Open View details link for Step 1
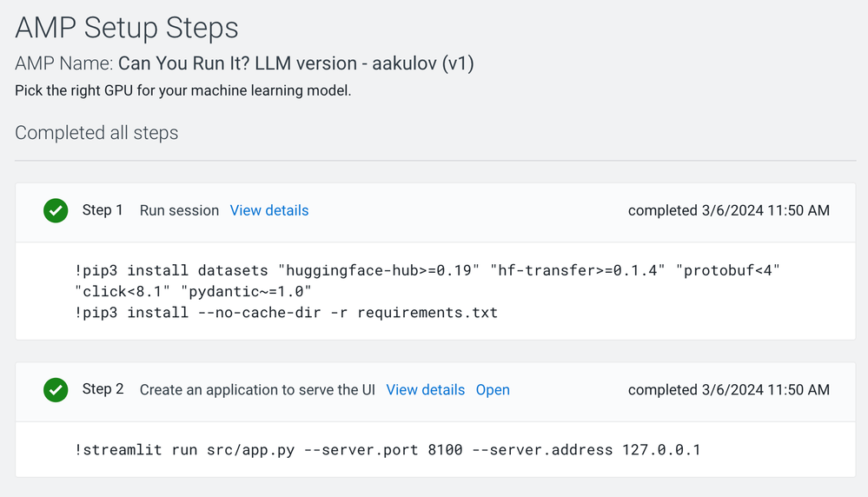Screen dimensions: 868x497 (269, 210)
